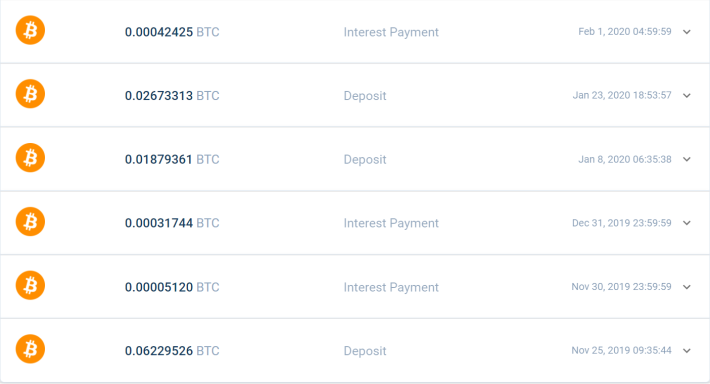Show details for the Nov 30, 2019 transaction
710x384 pixels.
[686, 287]
